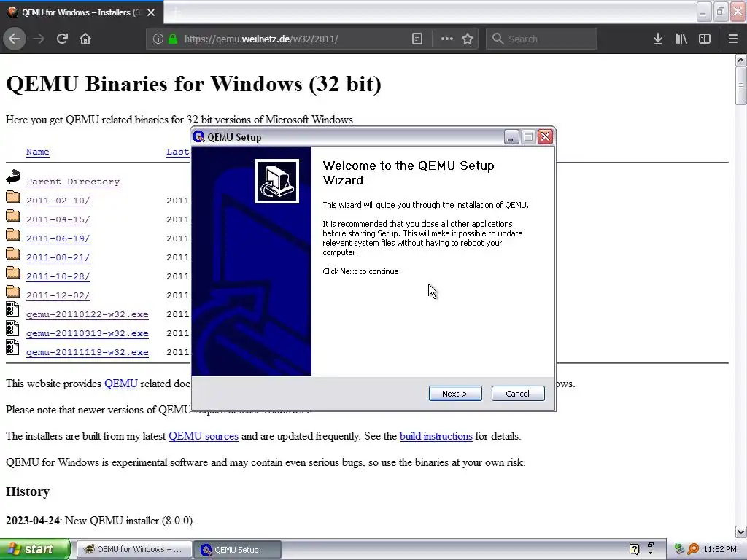Click the small arrows icon beside the help tray icon
Viewport: 747px width, 560px height.
(x=650, y=548)
